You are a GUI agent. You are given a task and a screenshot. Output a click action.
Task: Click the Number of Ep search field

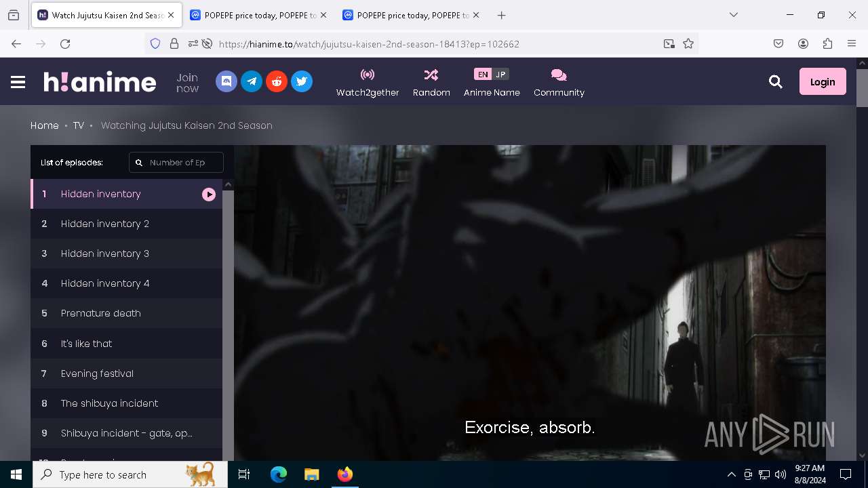(x=176, y=163)
